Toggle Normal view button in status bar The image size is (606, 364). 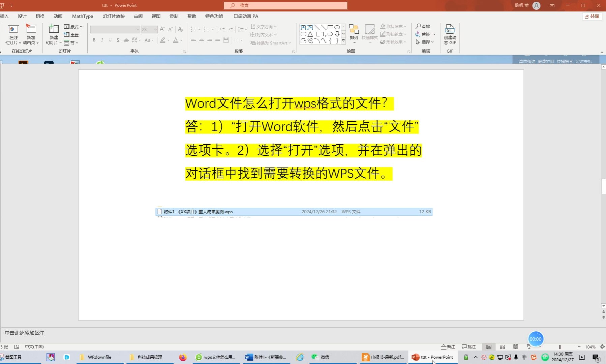(489, 347)
